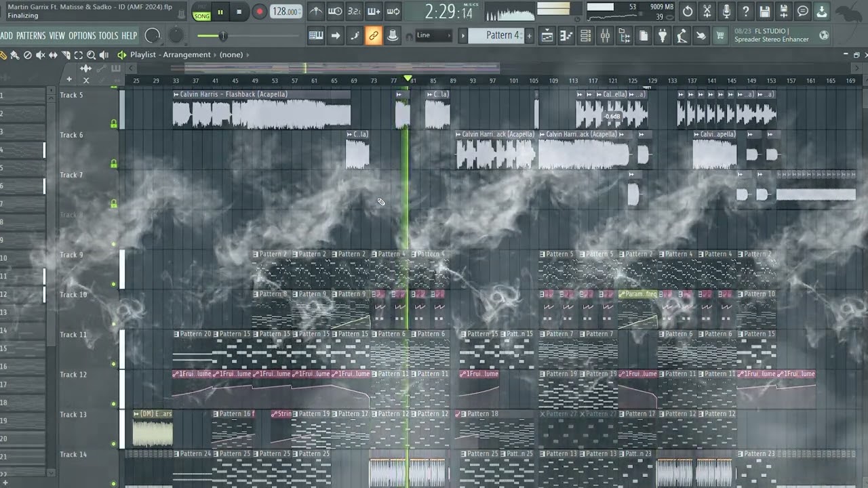
Task: Open the content library shopping cart
Action: (722, 35)
